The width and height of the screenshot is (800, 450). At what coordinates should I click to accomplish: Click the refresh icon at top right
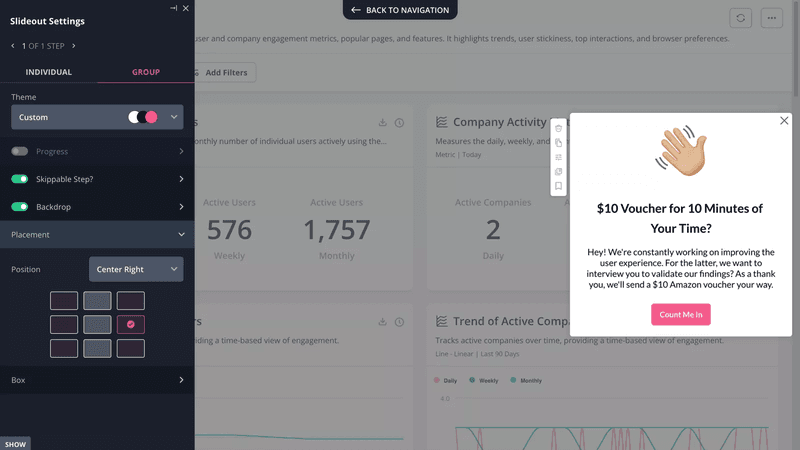point(741,18)
